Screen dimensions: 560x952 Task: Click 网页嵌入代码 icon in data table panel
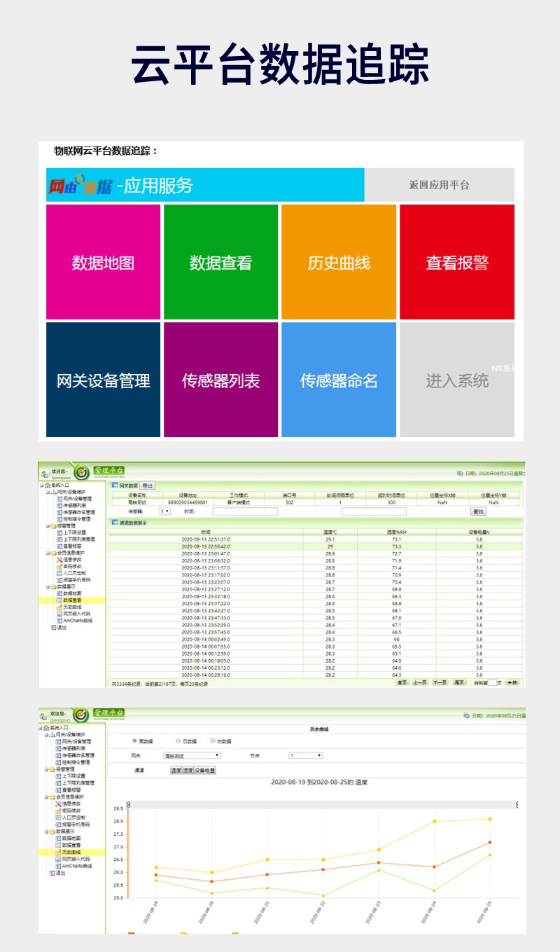(59, 614)
